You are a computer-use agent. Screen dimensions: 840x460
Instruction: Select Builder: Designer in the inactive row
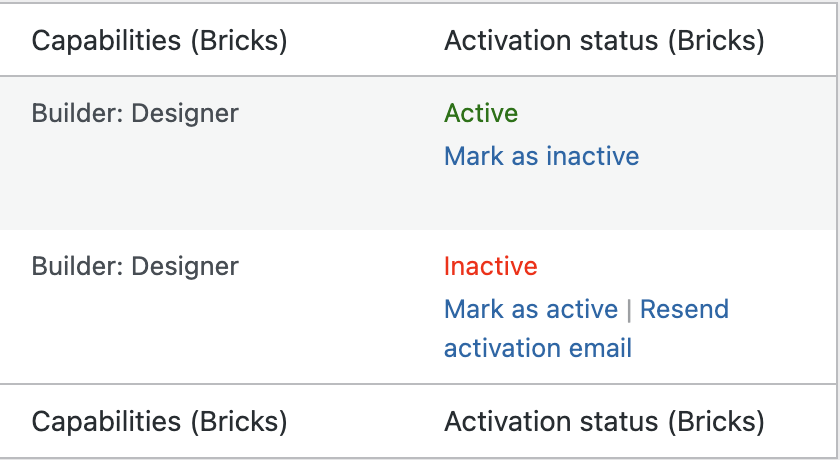[135, 266]
